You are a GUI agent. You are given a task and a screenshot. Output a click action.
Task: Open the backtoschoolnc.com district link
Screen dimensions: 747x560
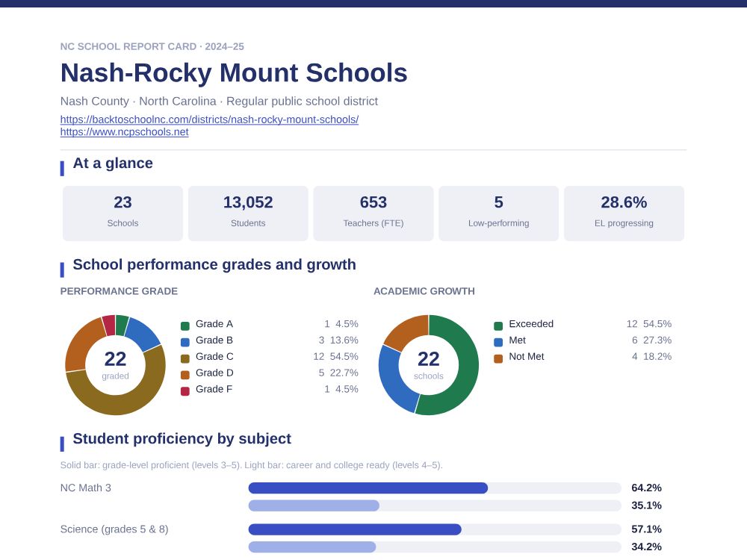pos(209,119)
